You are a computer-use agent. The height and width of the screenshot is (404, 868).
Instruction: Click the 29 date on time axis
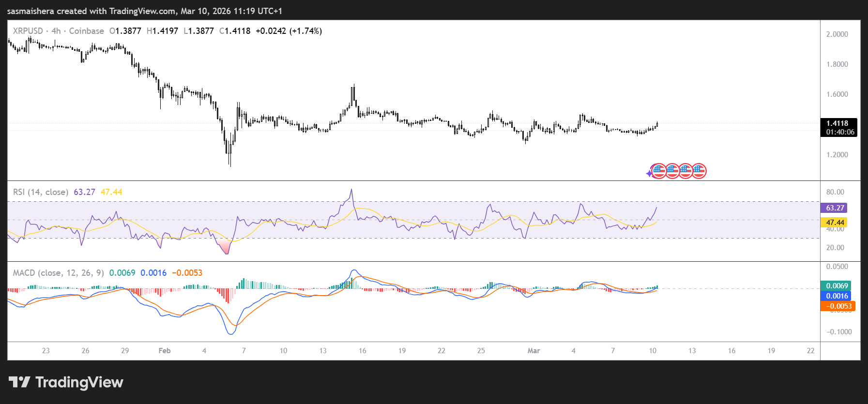click(x=125, y=351)
